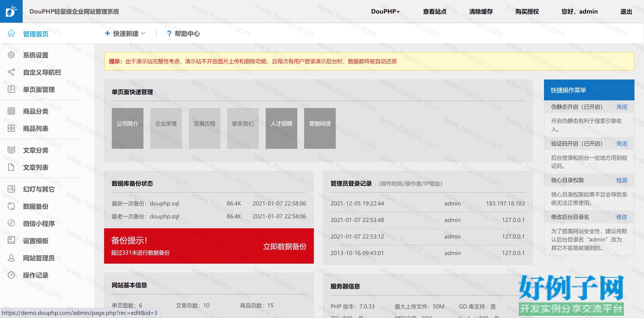Click the share icon for 自定义导航栏
This screenshot has width=644, height=318.
(x=11, y=72)
